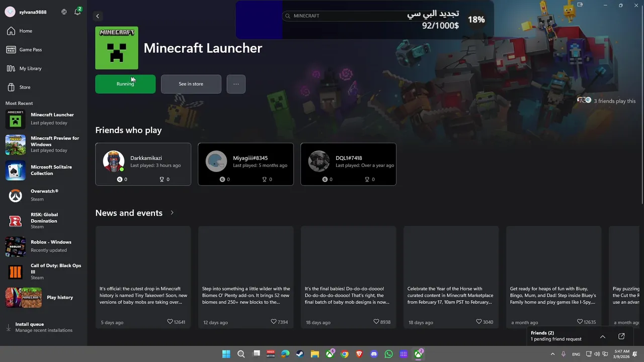Open the final babies news card
This screenshot has height=362, width=644.
349,277
